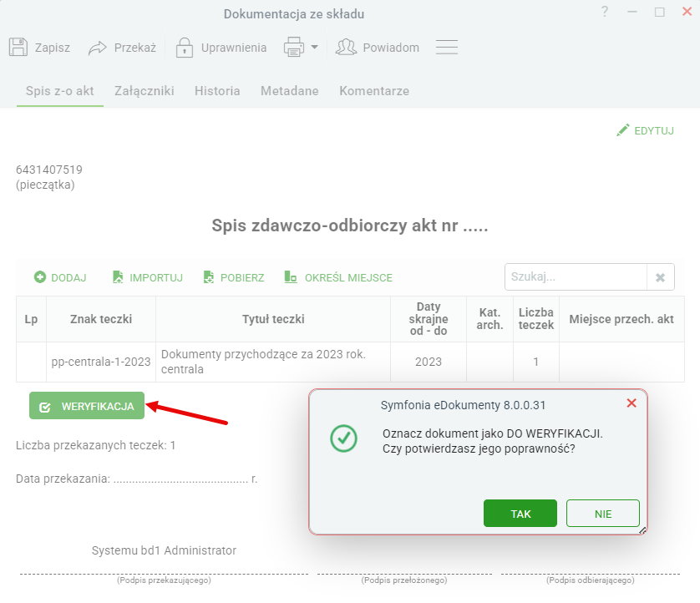This screenshot has width=700, height=603.
Task: Click the dialog resize grip corner
Action: (x=642, y=530)
